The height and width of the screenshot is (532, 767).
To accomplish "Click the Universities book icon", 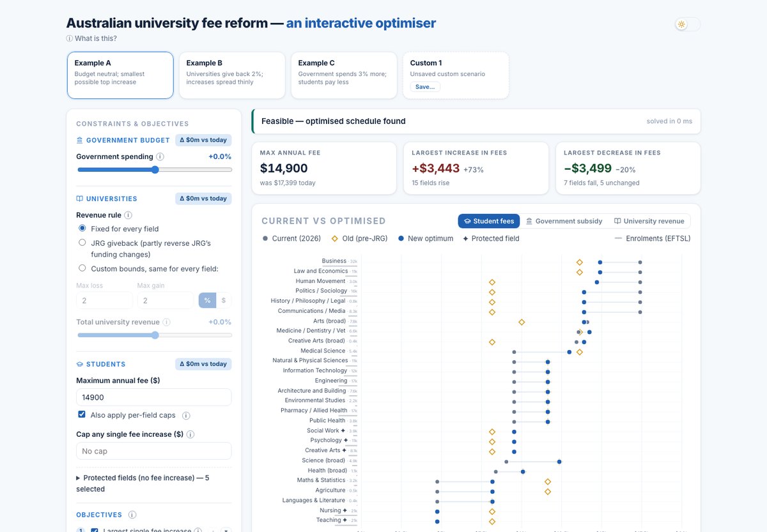I will pyautogui.click(x=79, y=199).
